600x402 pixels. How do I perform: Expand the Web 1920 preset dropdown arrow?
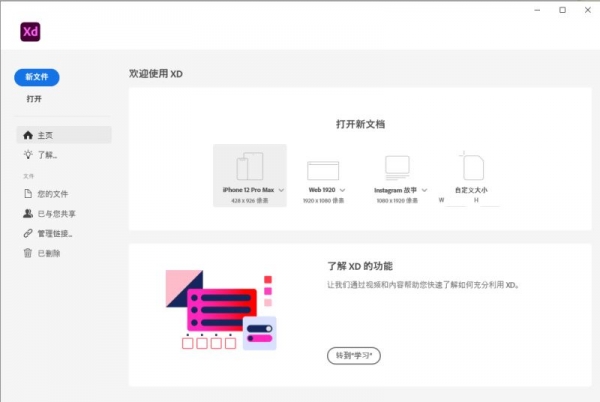342,190
